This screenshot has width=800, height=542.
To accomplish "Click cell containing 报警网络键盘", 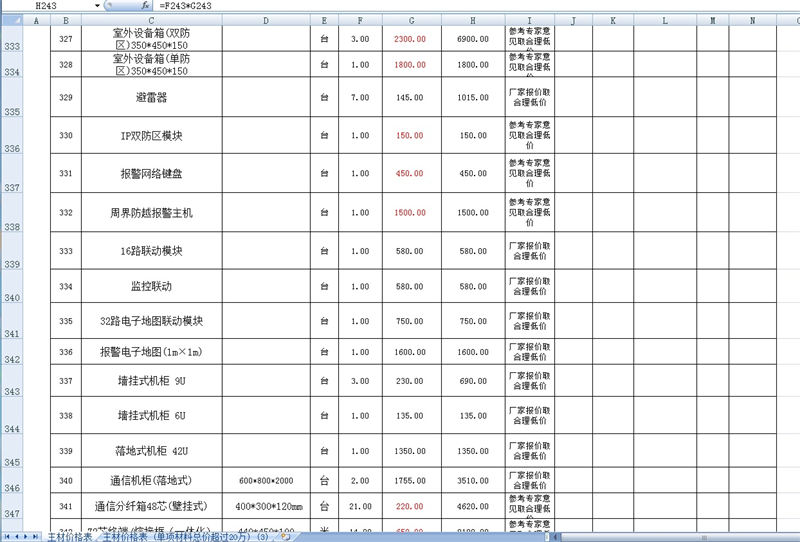I will 152,174.
